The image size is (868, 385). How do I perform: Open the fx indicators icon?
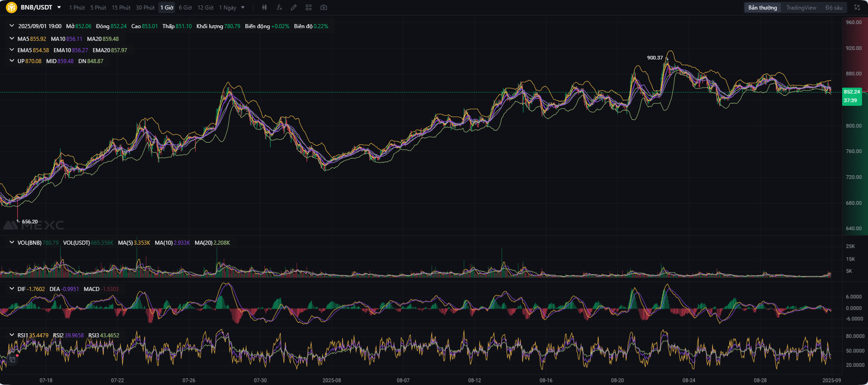pyautogui.click(x=279, y=7)
